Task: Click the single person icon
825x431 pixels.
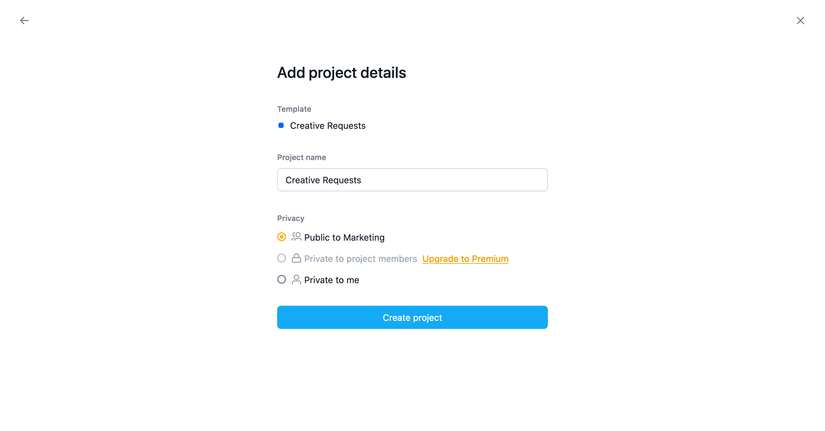Action: point(296,280)
